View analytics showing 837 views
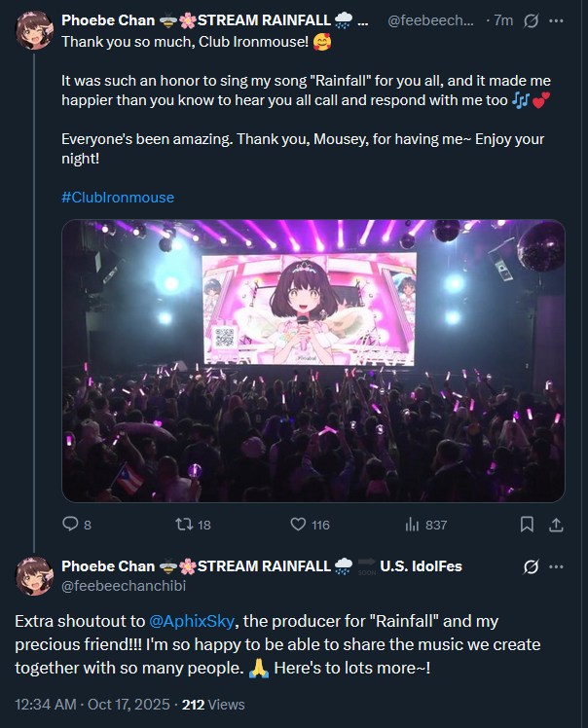Viewport: 588px width, 728px height. pyautogui.click(x=413, y=525)
